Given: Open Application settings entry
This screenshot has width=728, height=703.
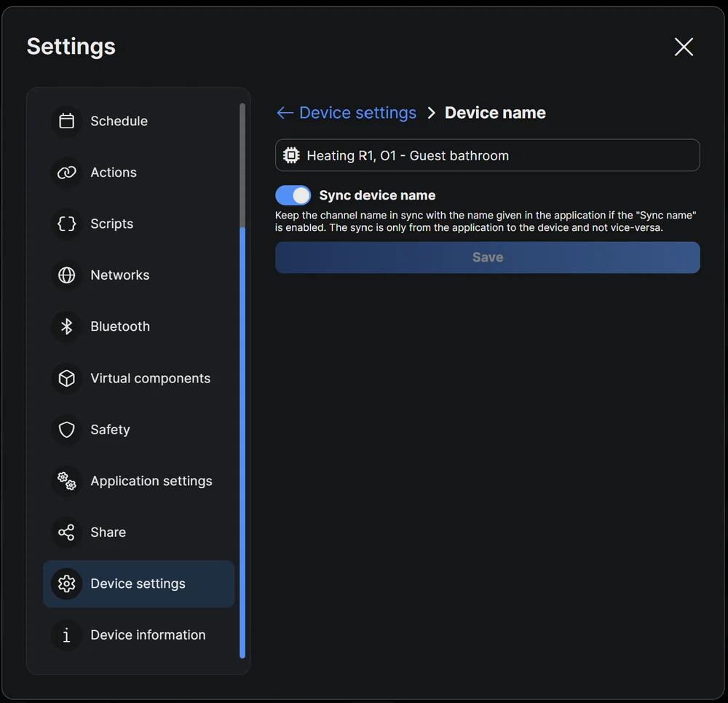Looking at the screenshot, I should click(138, 481).
